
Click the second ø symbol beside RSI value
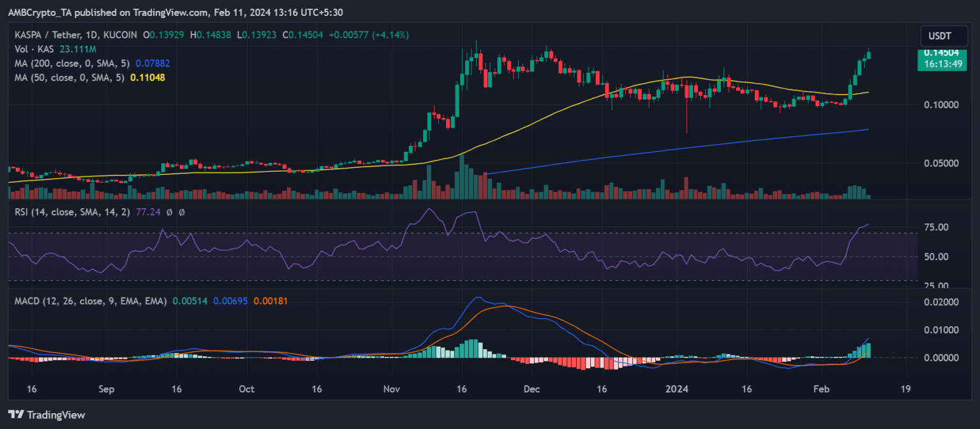tap(182, 213)
